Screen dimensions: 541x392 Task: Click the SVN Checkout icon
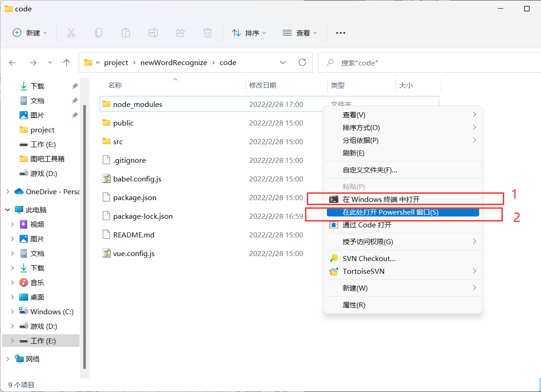pos(334,258)
